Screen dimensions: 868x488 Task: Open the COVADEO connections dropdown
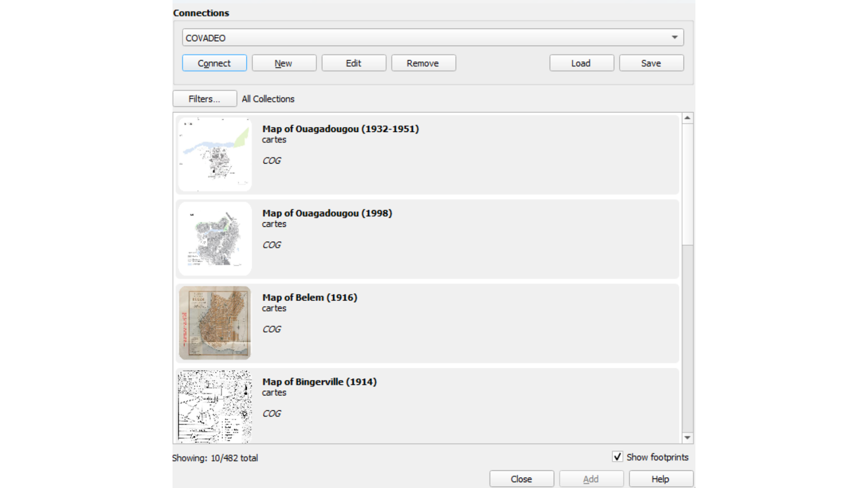(433, 38)
